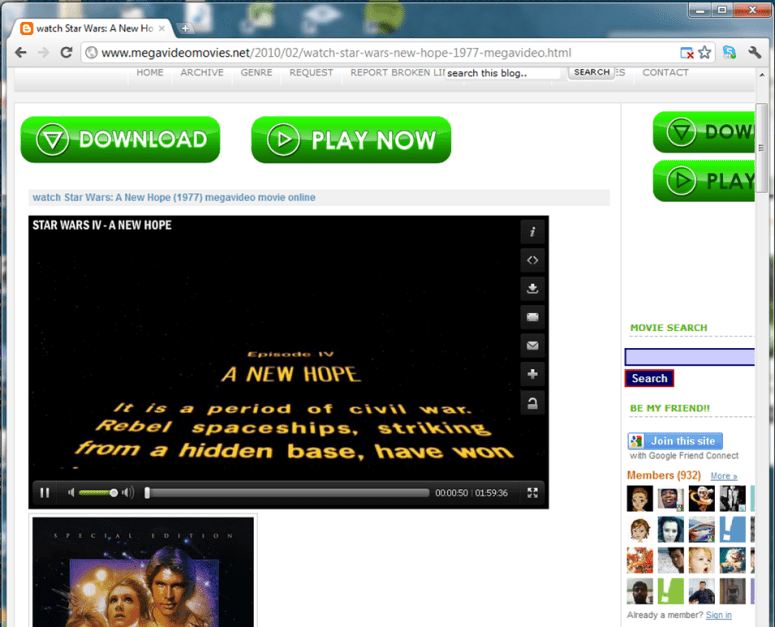Click the green PLAY NOW button
The width and height of the screenshot is (775, 627).
(351, 140)
